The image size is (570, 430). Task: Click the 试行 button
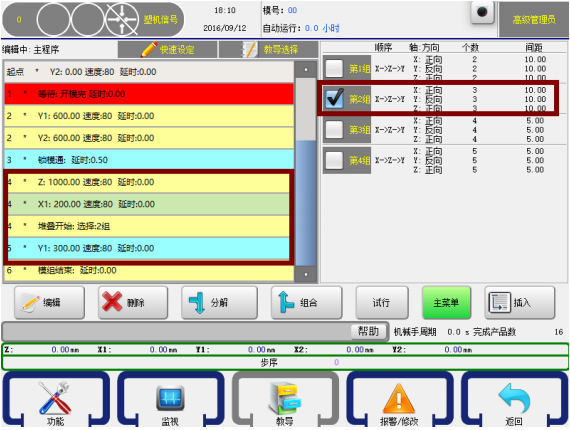pos(382,302)
